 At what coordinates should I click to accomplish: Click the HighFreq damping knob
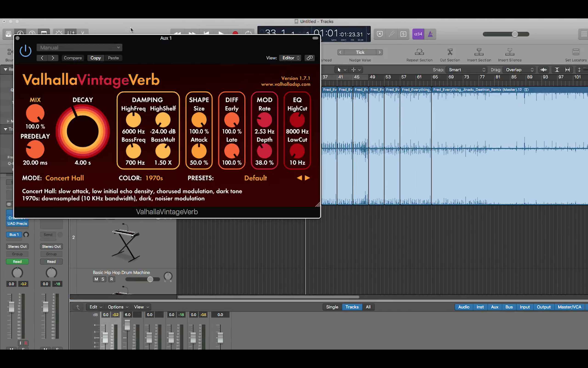[x=133, y=120]
